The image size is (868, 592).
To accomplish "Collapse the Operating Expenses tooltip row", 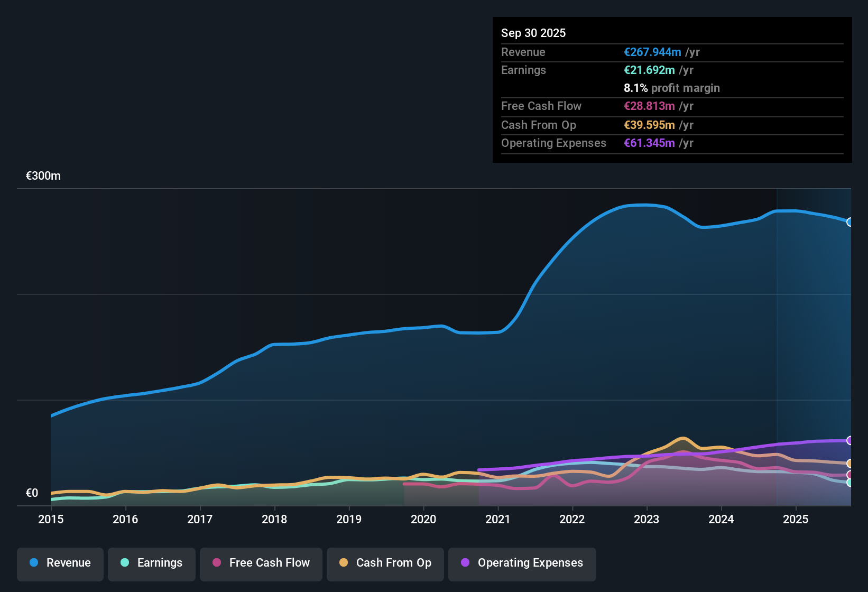I will tap(553, 143).
